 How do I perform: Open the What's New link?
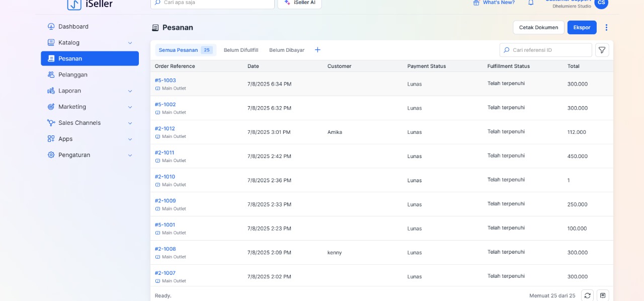499,3
